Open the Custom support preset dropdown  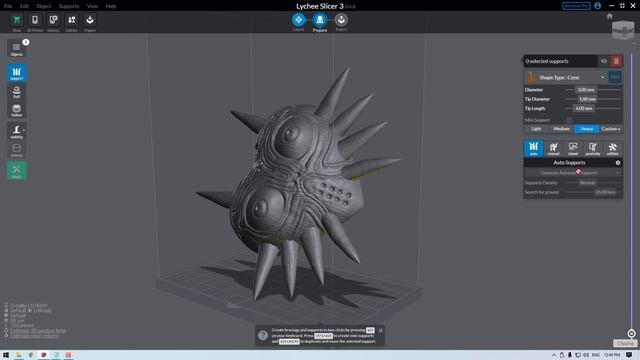(x=611, y=129)
